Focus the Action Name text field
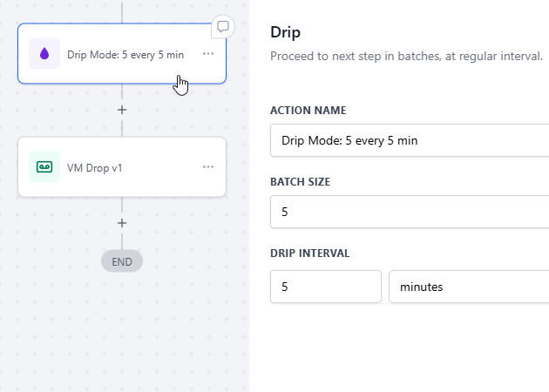Viewport: 549px width, 392px height. 410,139
